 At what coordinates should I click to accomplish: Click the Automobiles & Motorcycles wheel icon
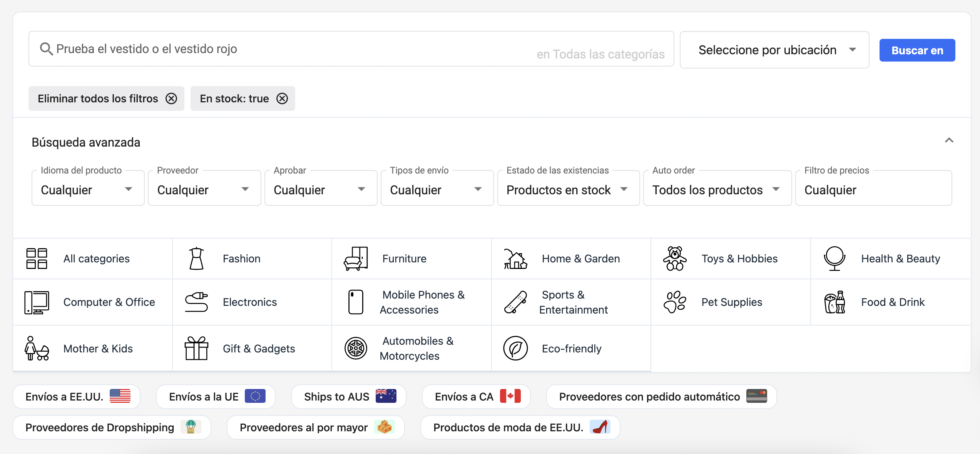point(356,349)
